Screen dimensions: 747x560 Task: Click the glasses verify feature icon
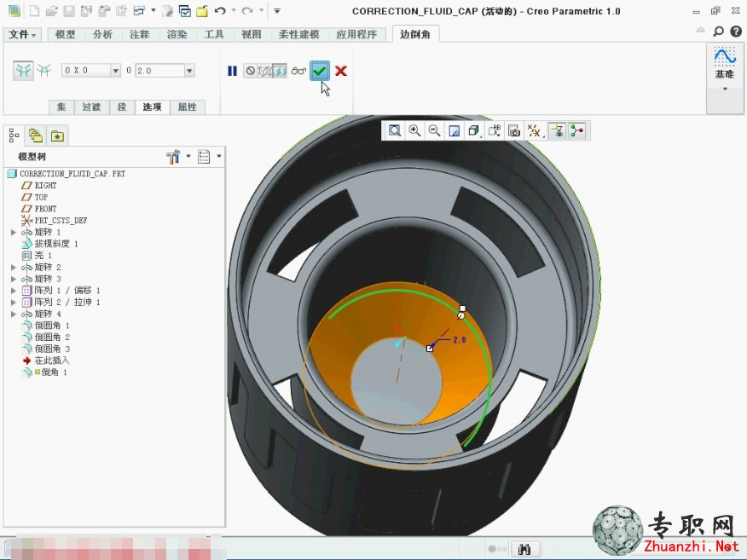298,71
